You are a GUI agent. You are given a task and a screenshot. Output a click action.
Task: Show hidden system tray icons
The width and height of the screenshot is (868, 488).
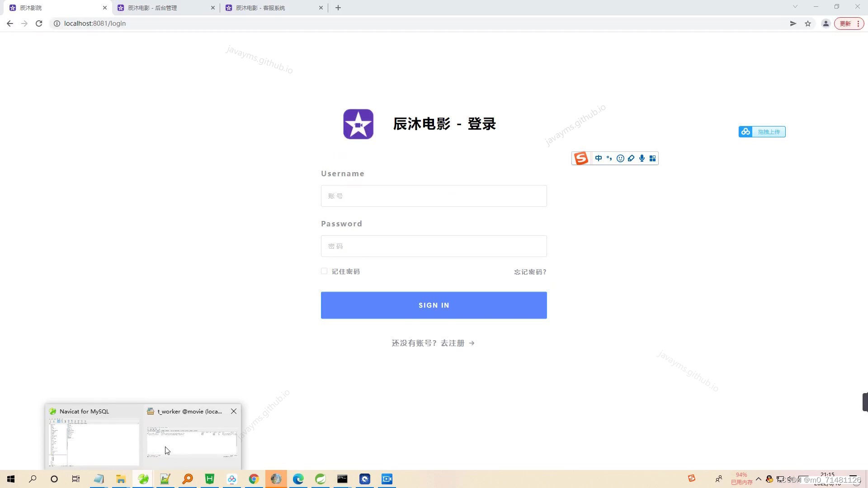759,479
